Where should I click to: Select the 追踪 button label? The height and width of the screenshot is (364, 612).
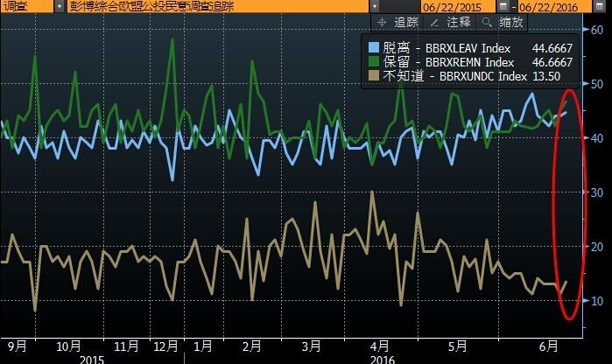[x=405, y=21]
